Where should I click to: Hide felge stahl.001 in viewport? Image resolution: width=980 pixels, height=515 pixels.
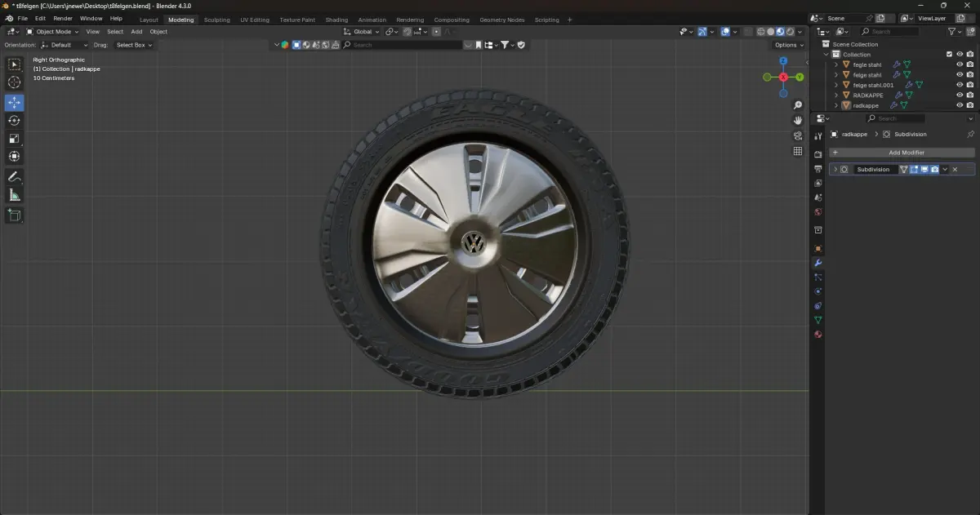point(960,85)
